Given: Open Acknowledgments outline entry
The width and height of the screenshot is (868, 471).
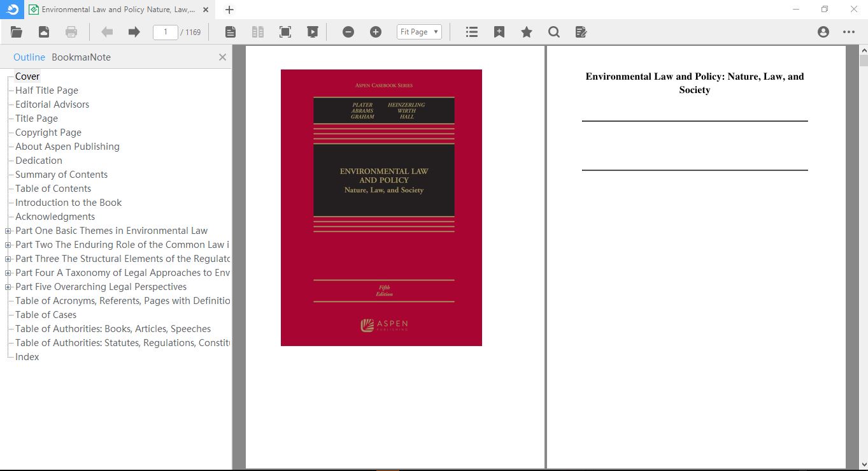Looking at the screenshot, I should (x=55, y=217).
